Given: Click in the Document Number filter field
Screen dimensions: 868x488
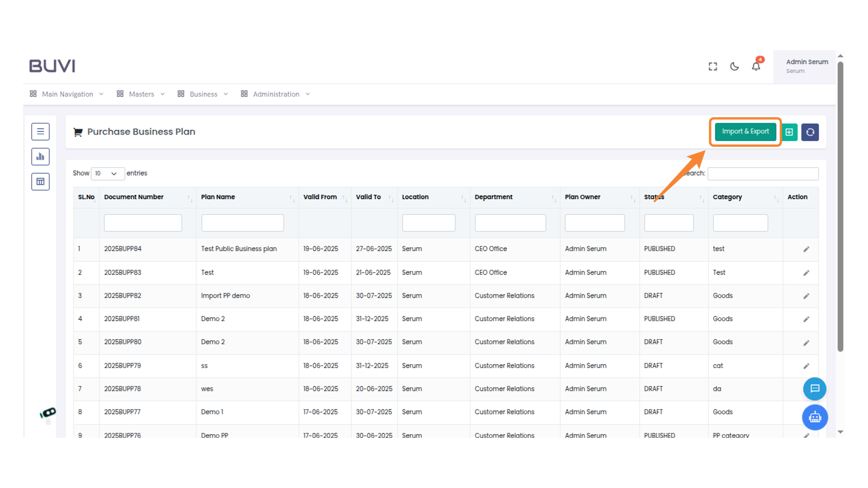Looking at the screenshot, I should point(142,222).
